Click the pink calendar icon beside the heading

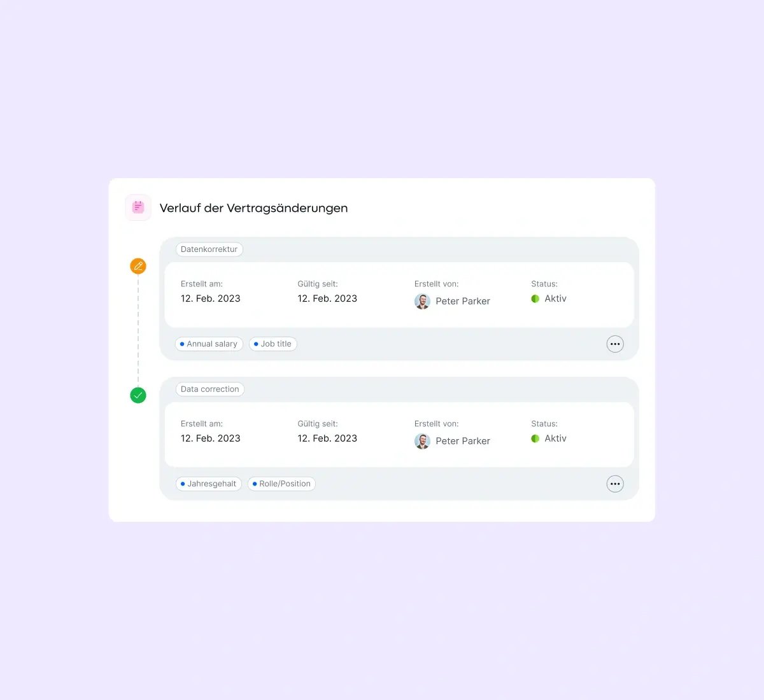[x=138, y=207]
